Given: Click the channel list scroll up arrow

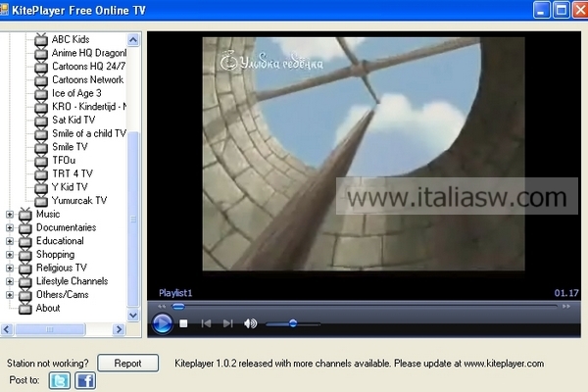Looking at the screenshot, I should point(133,40).
